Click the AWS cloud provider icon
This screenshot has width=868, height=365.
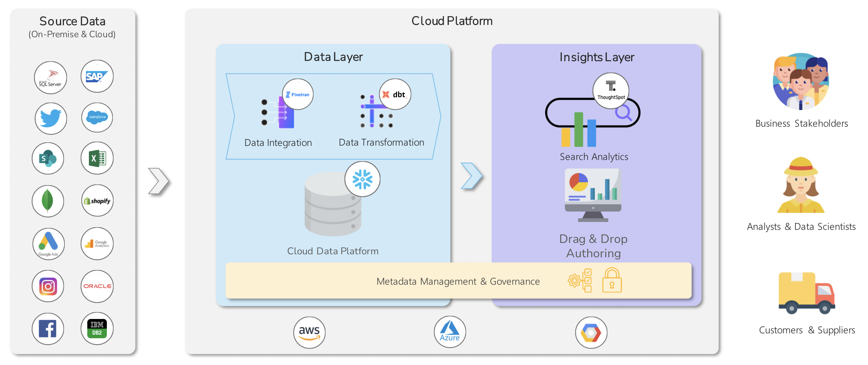309,333
